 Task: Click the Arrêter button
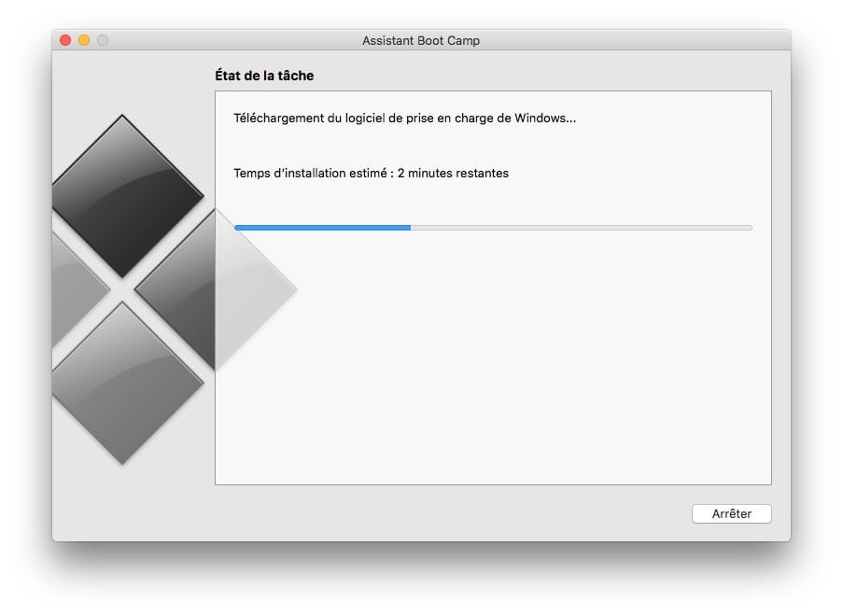tap(731, 513)
